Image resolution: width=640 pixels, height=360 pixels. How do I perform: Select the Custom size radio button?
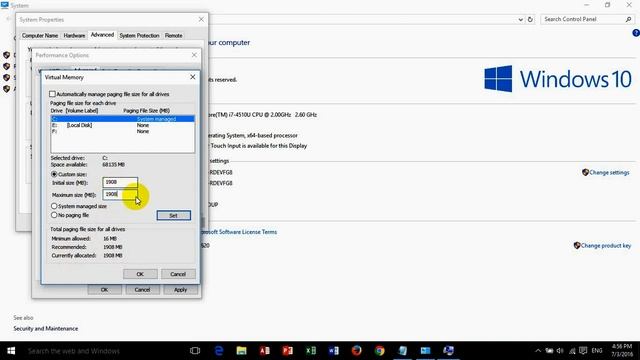click(54, 174)
